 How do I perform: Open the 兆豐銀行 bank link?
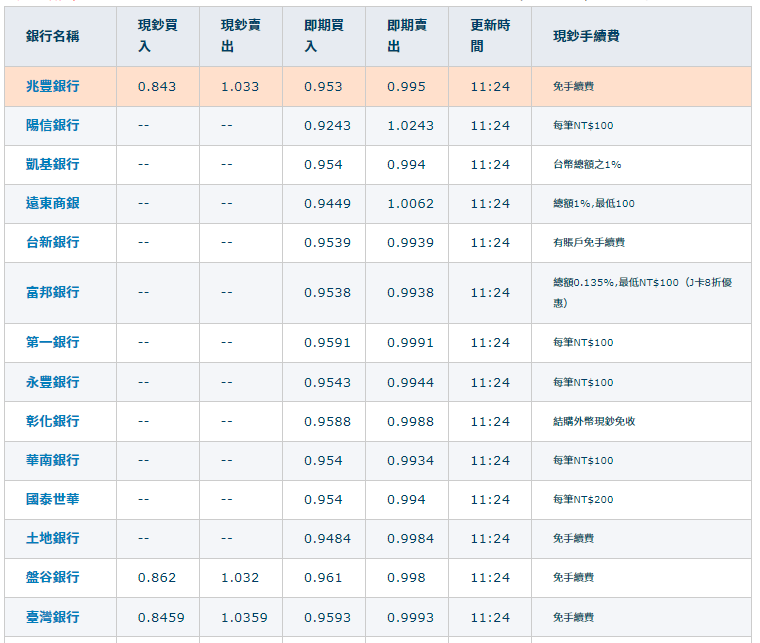[53, 87]
